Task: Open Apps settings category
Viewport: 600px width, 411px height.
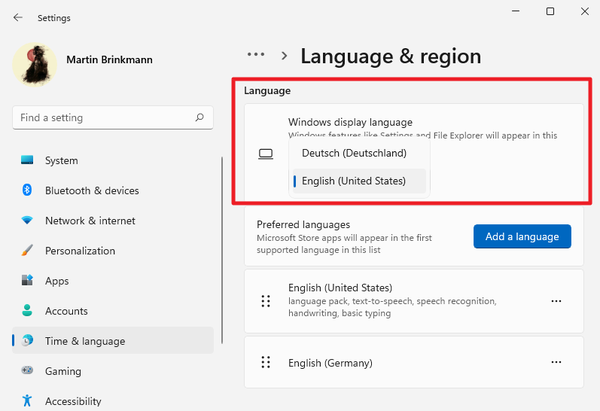Action: click(x=113, y=281)
